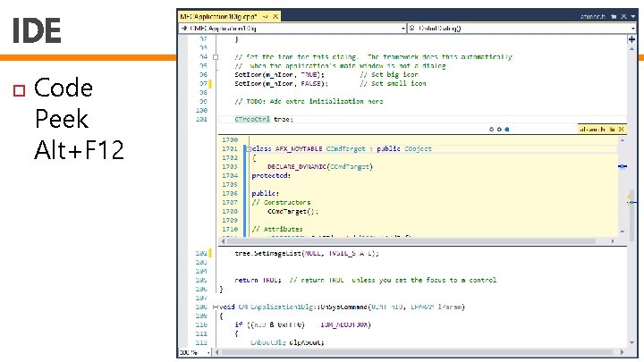Collapse the comment block at line 94
Viewport: 644px width, 362px height.
click(x=216, y=57)
